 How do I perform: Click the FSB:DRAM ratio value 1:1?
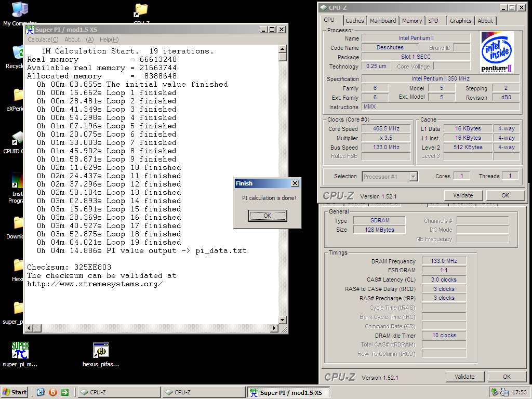coord(444,270)
